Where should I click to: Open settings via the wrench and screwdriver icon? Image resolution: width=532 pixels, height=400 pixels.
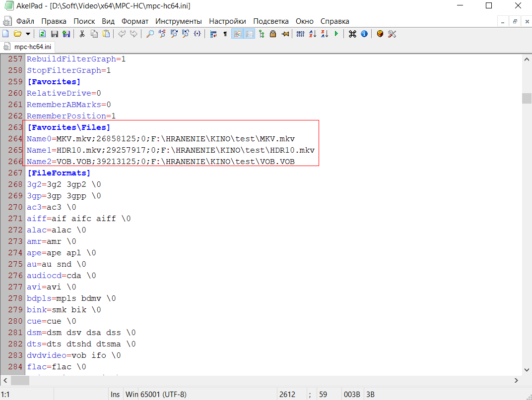click(x=392, y=34)
